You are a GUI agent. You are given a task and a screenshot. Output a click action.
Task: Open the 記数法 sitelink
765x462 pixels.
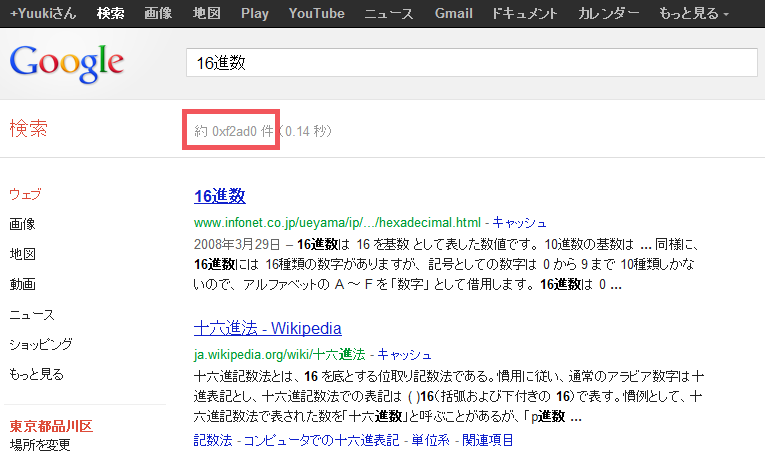click(x=213, y=440)
